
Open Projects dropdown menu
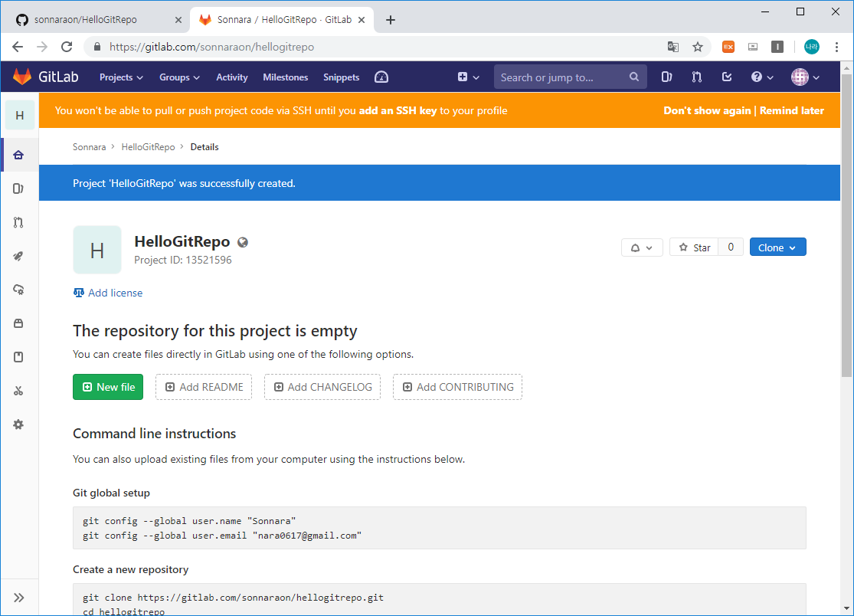[x=121, y=77]
